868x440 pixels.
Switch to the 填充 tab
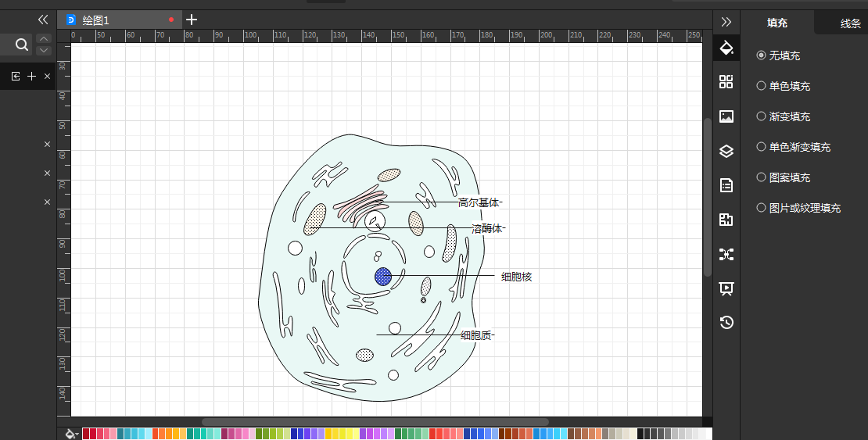(x=777, y=23)
